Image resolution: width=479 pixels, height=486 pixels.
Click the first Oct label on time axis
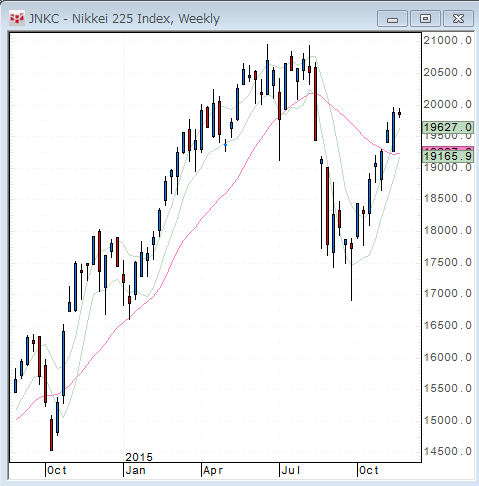57,470
